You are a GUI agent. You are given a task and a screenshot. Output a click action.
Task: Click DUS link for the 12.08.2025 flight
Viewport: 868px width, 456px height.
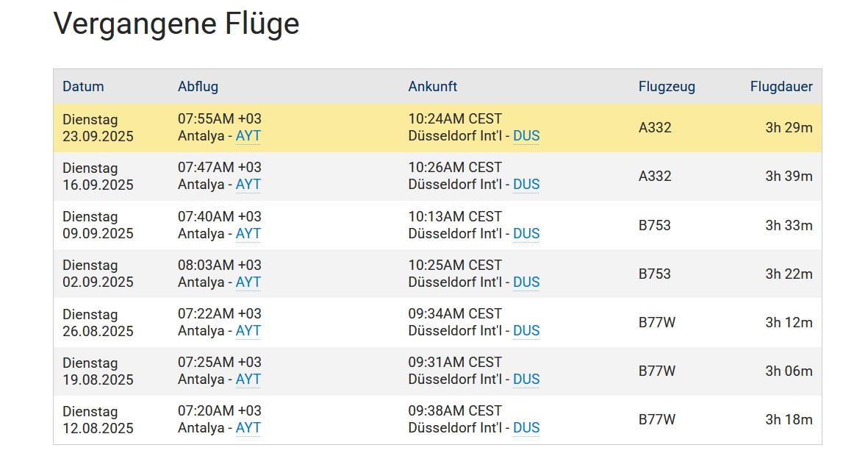pos(526,427)
